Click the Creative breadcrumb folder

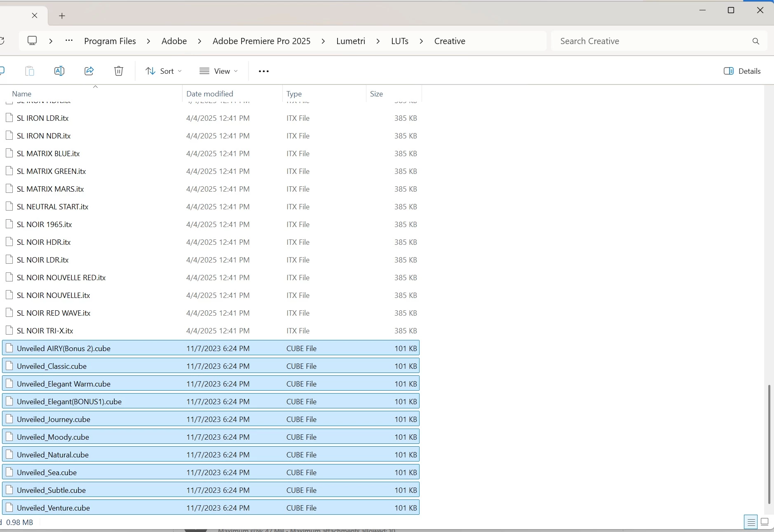(x=450, y=41)
